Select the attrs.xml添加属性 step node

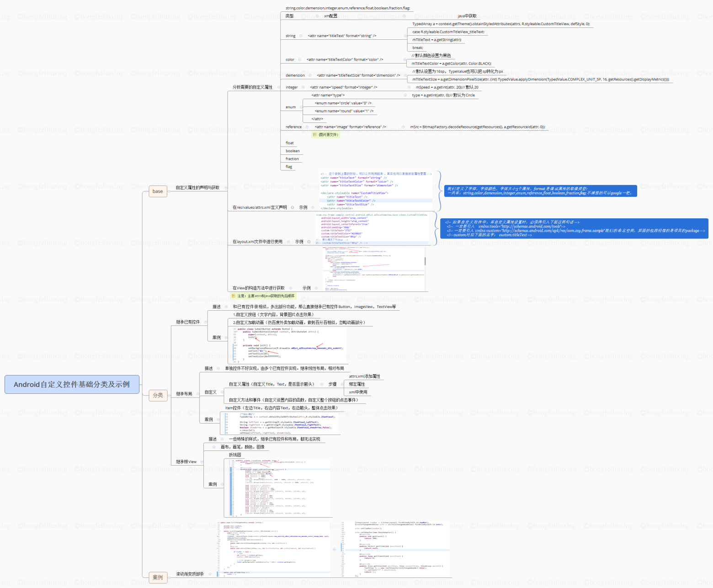point(365,376)
